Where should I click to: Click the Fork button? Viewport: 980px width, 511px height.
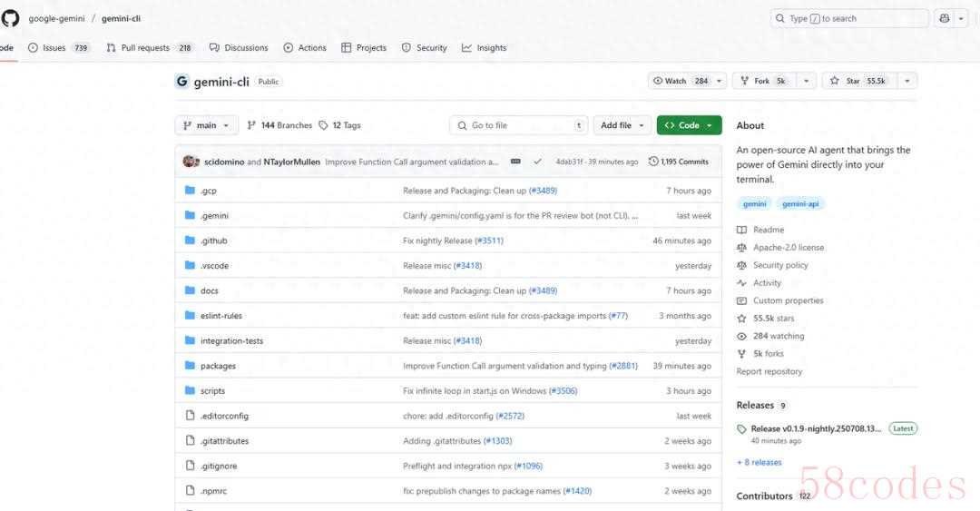coord(764,81)
